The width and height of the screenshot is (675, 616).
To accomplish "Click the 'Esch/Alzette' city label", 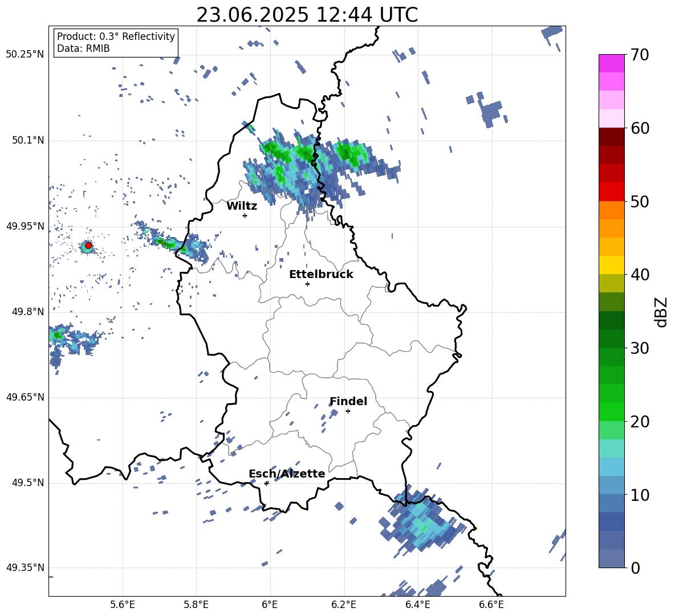I will tap(287, 474).
